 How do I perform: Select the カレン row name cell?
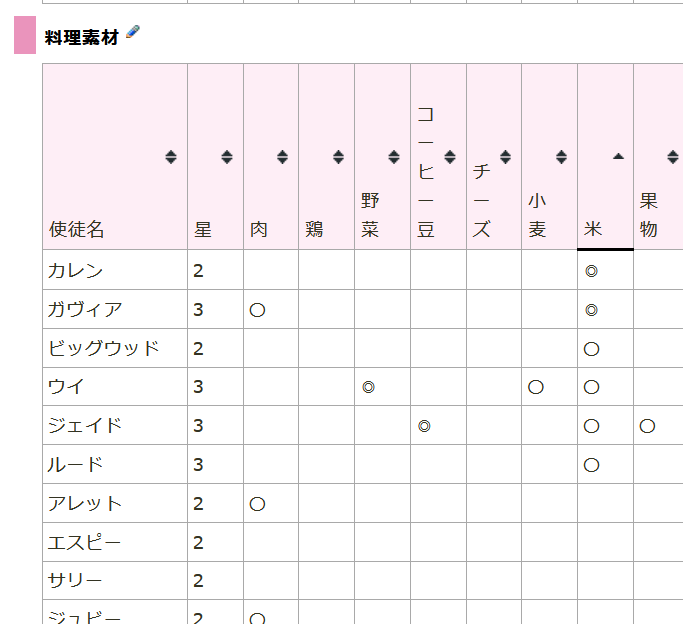coord(76,271)
